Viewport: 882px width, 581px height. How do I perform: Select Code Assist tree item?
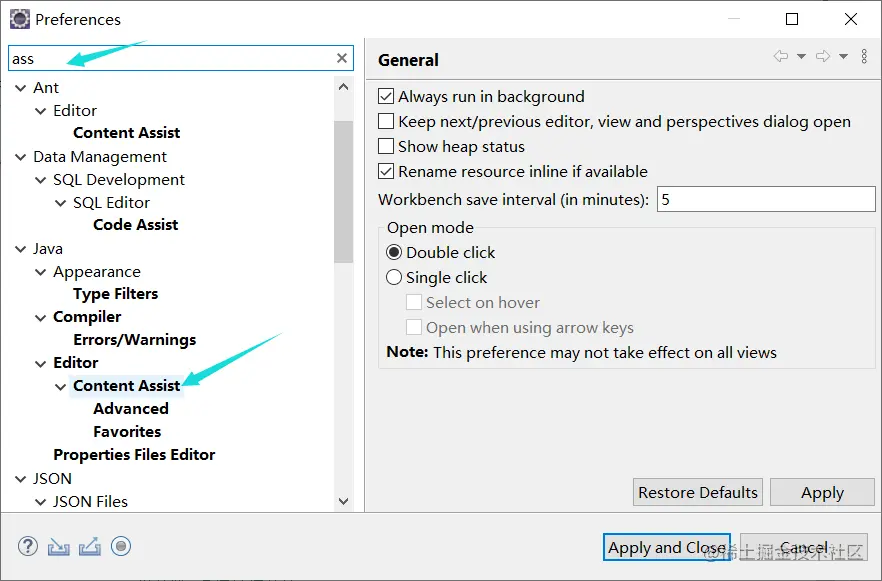tap(136, 225)
